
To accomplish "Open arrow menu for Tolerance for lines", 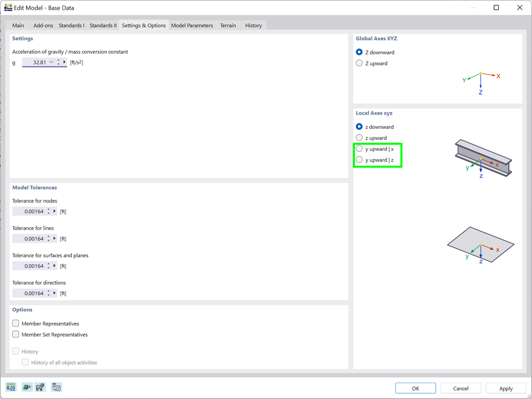I will [x=54, y=238].
